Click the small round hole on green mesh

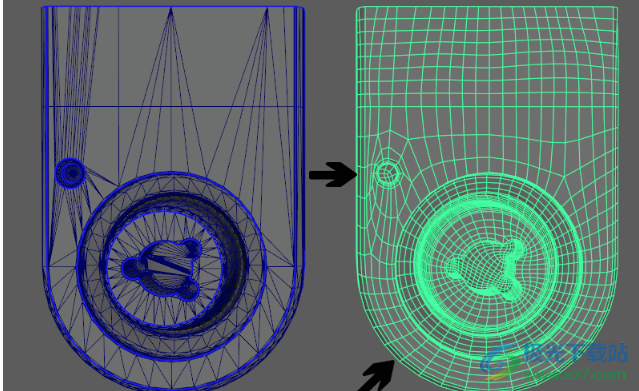[387, 174]
